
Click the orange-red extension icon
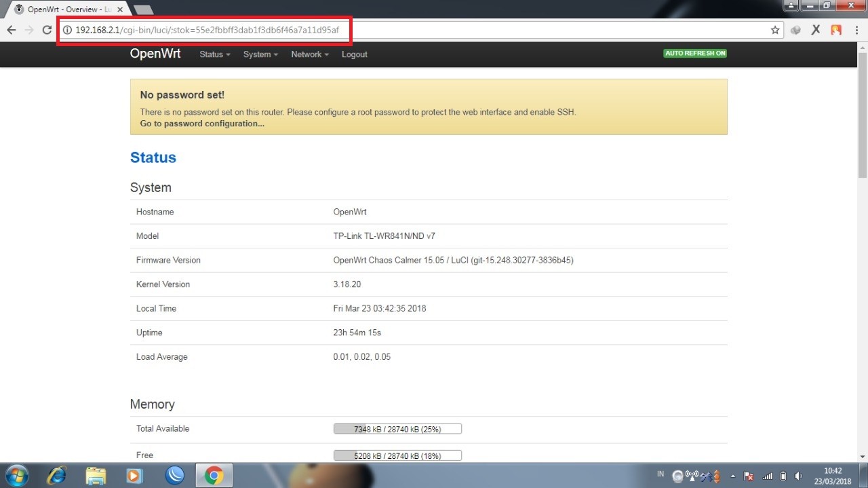click(x=836, y=30)
